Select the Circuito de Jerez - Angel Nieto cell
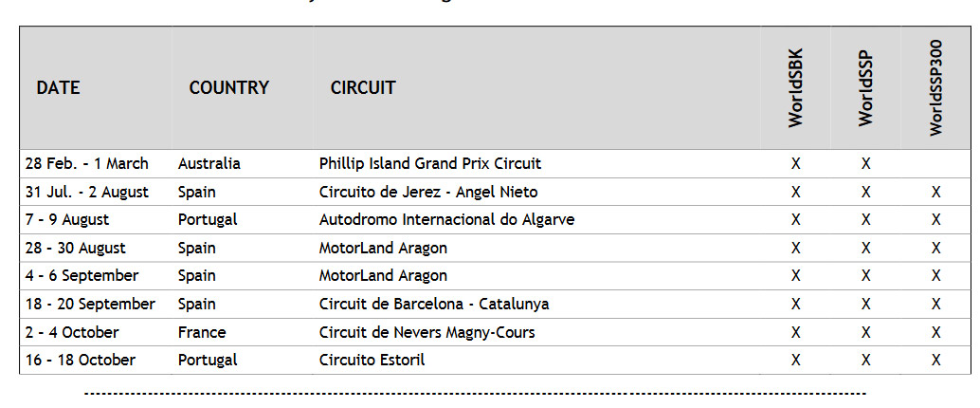This screenshot has height=408, width=980. (428, 192)
